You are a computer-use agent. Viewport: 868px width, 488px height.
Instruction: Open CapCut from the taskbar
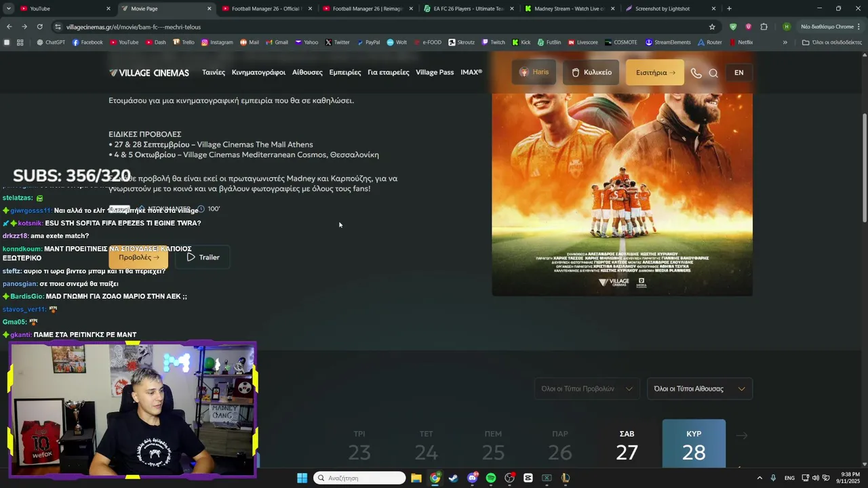click(528, 478)
